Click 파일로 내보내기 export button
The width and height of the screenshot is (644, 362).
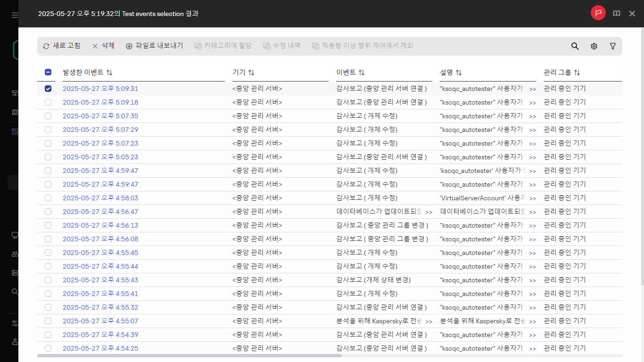tap(154, 46)
